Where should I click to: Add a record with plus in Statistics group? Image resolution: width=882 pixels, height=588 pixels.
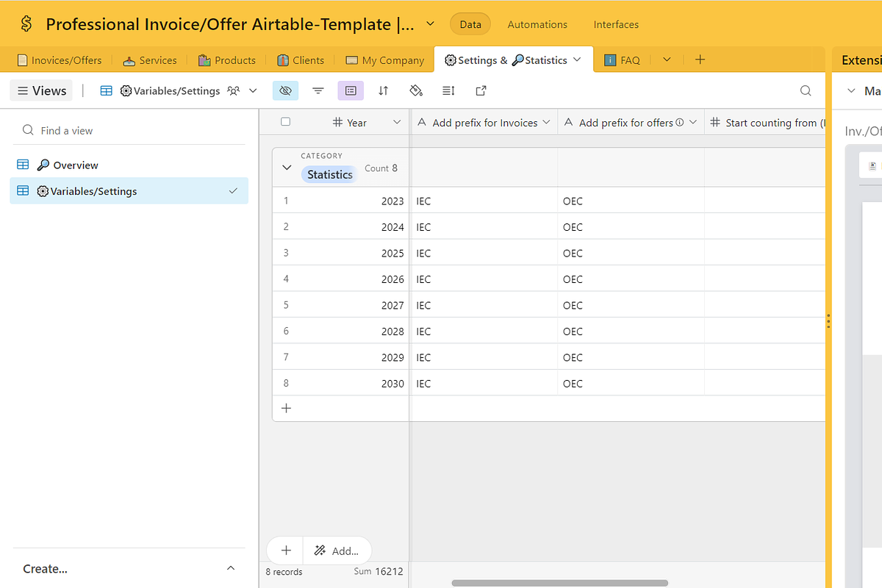coord(287,408)
